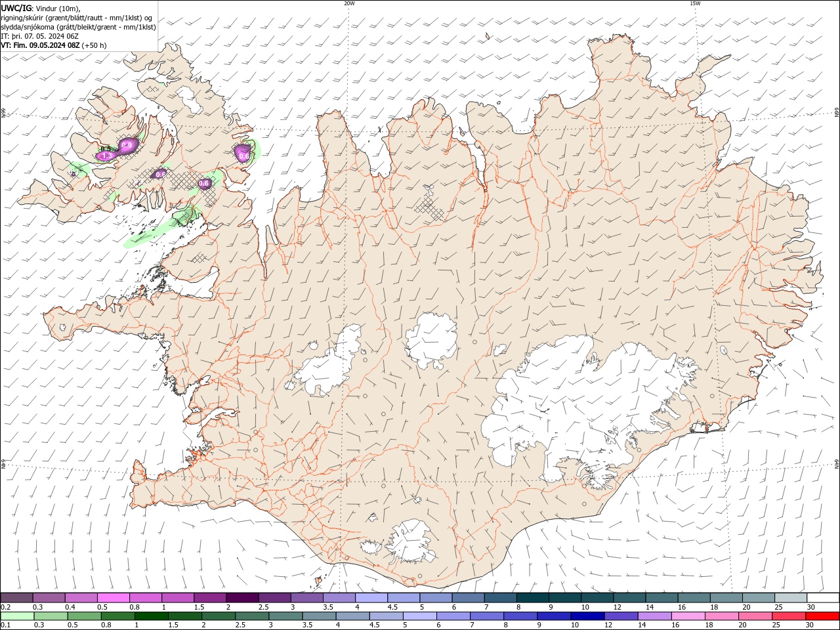The image size is (840, 630).
Task: Pick the red swatch labeled 25 in lower legend
Action: 789,616
